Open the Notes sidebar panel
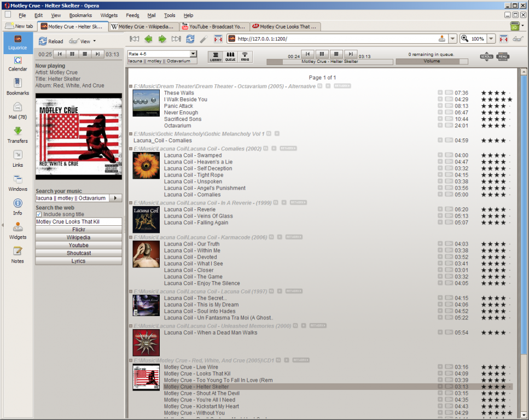 (18, 255)
